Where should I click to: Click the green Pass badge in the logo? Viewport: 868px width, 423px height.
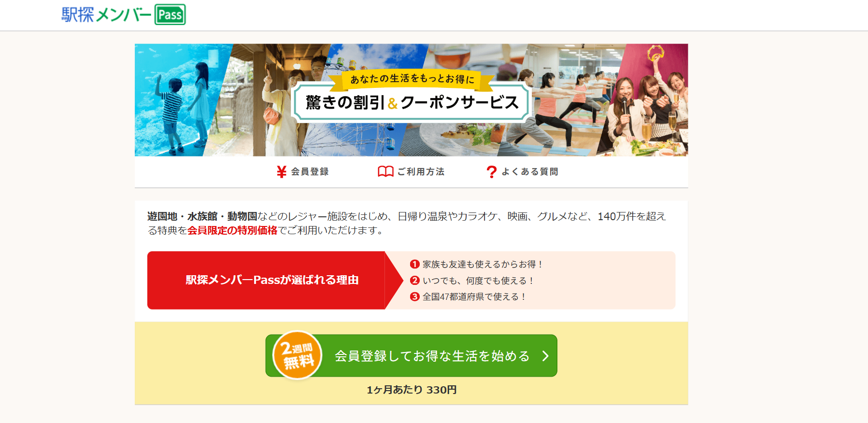tap(170, 14)
